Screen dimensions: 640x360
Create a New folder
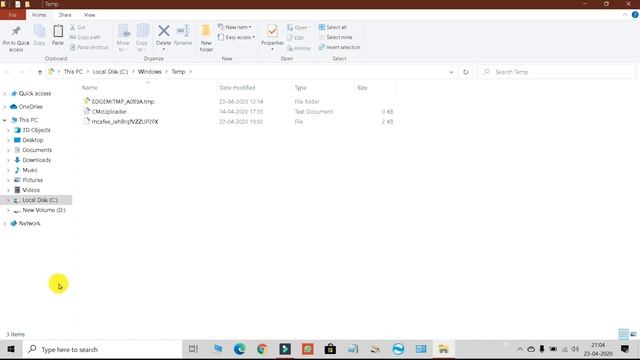206,38
